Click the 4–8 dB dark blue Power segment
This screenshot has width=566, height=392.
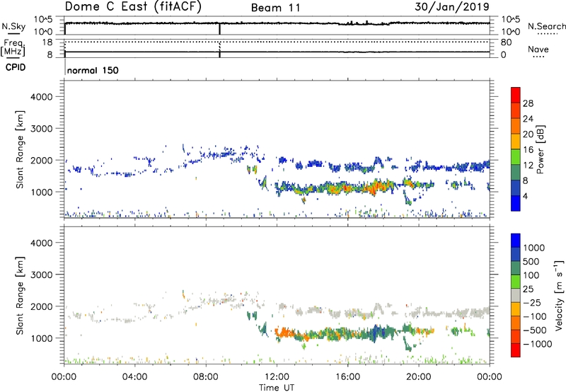pos(516,188)
